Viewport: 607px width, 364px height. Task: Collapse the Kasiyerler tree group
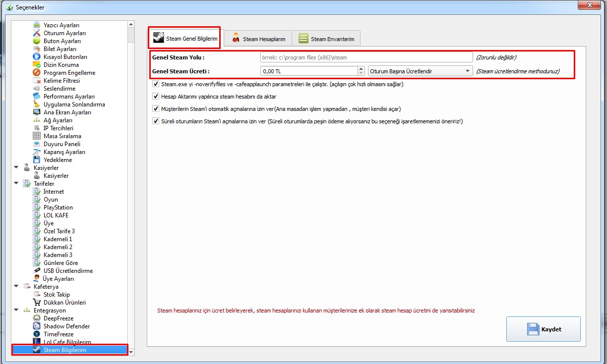coord(16,168)
